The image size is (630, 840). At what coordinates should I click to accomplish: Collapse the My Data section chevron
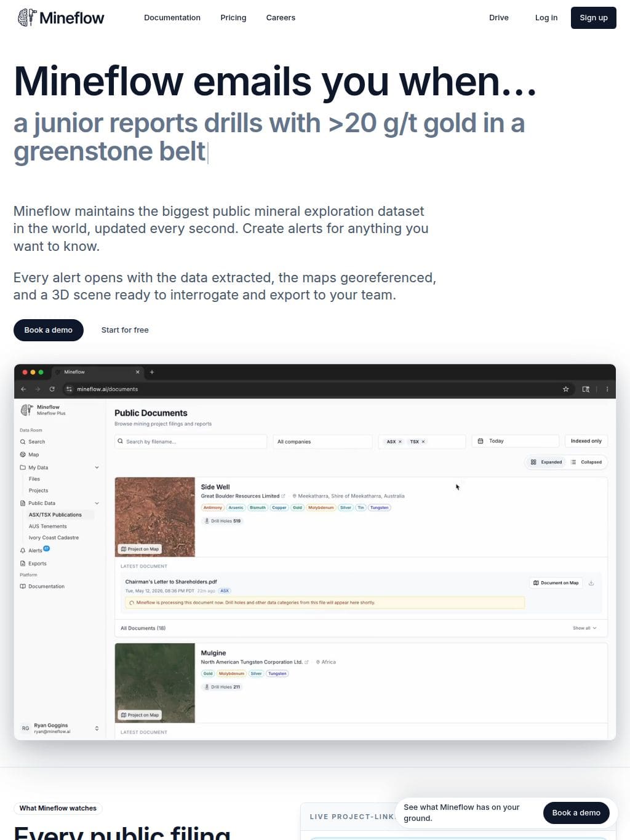[97, 468]
